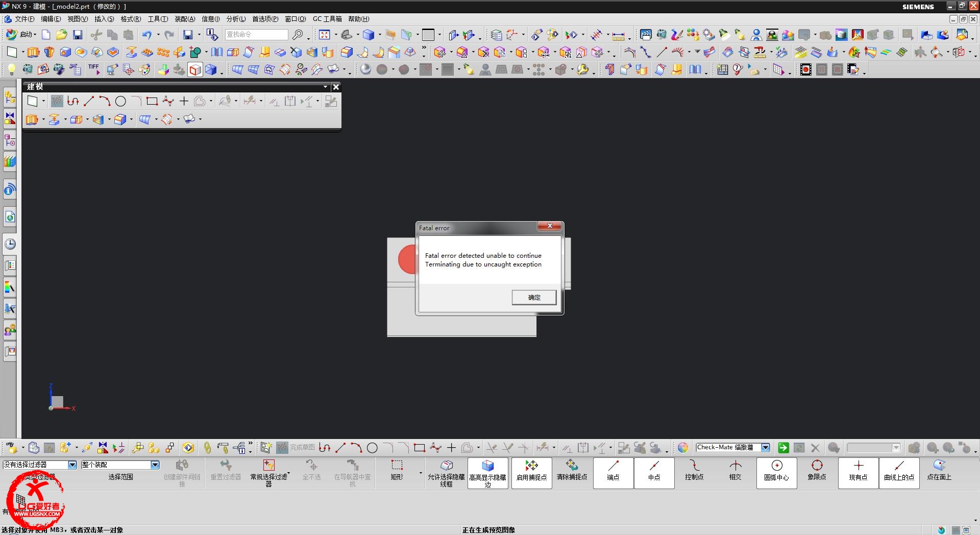Toggle 控制点 control point snap
This screenshot has height=535, width=980.
(694, 471)
